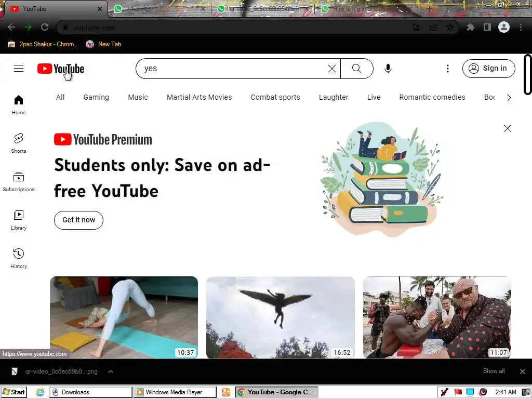Click the YouTube logo
Screen dimensions: 532x399
61,69
